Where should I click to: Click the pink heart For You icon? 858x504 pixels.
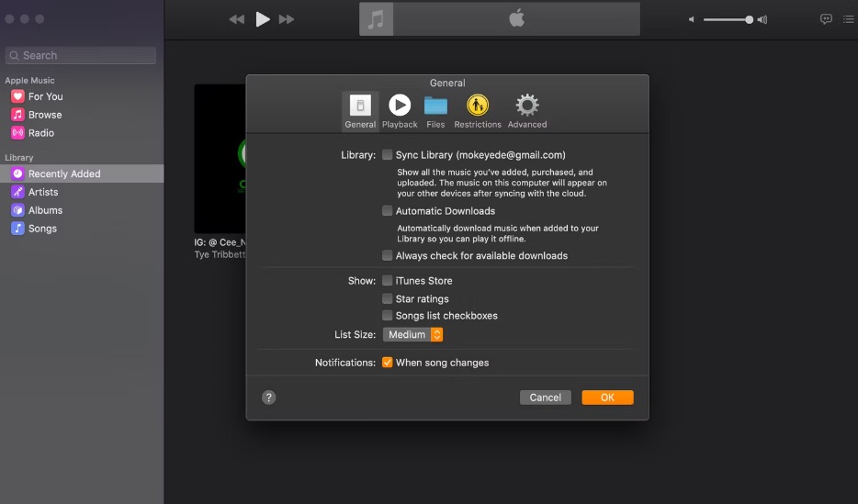coord(17,96)
